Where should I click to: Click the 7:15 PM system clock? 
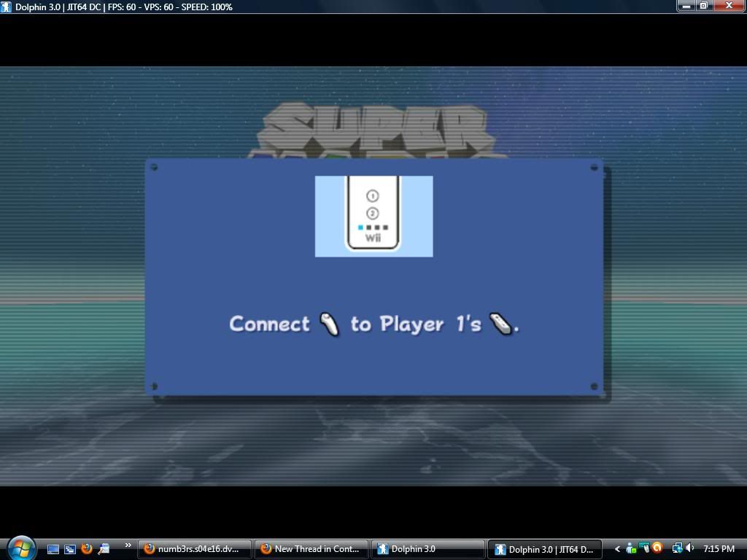point(719,549)
